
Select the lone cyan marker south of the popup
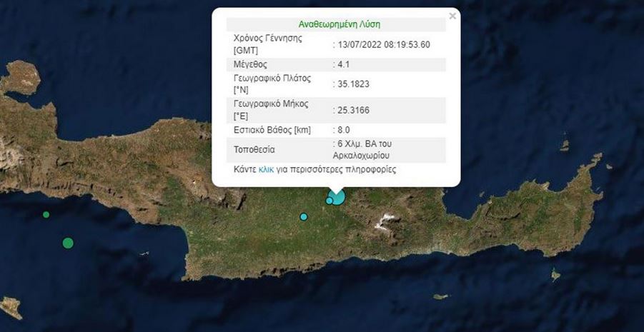[x=304, y=216]
